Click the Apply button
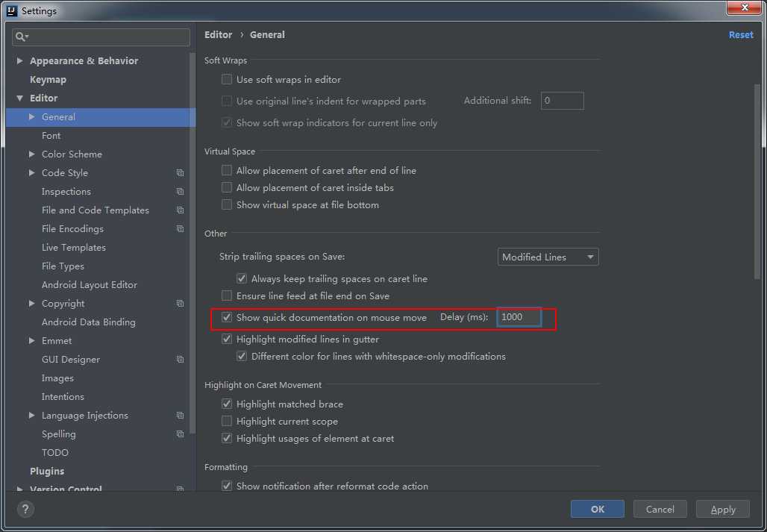 723,509
